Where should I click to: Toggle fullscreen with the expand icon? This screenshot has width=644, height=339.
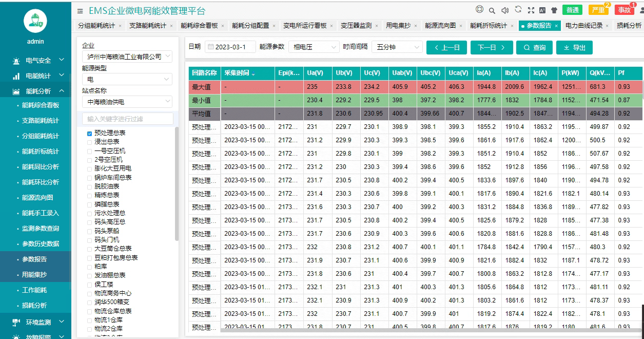point(531,10)
